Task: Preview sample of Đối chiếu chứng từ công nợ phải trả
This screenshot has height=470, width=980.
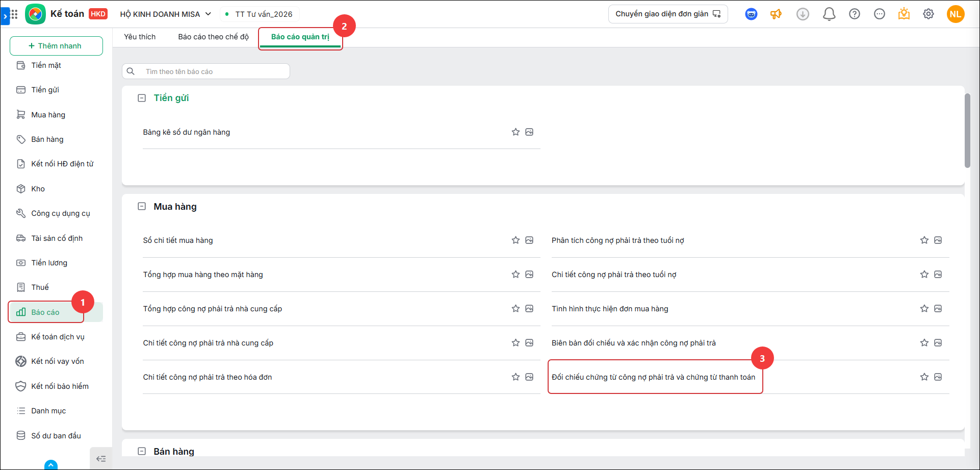Action: click(x=938, y=377)
